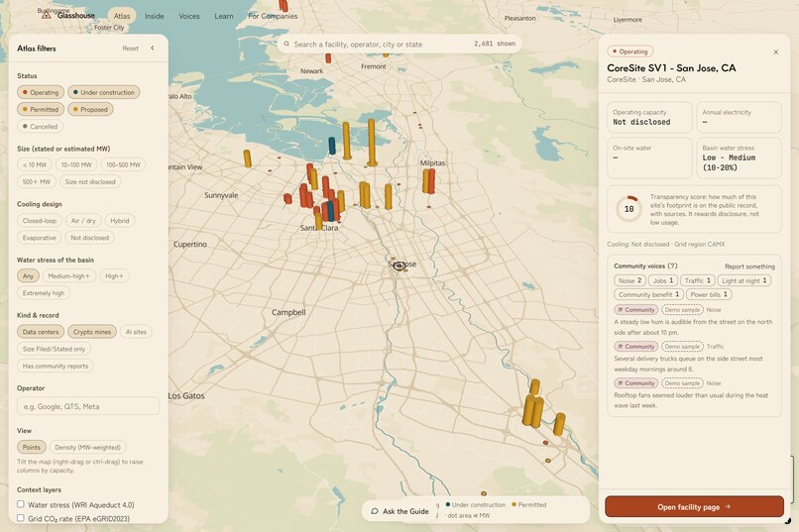
Task: Switch view to Points
Action: (31, 447)
